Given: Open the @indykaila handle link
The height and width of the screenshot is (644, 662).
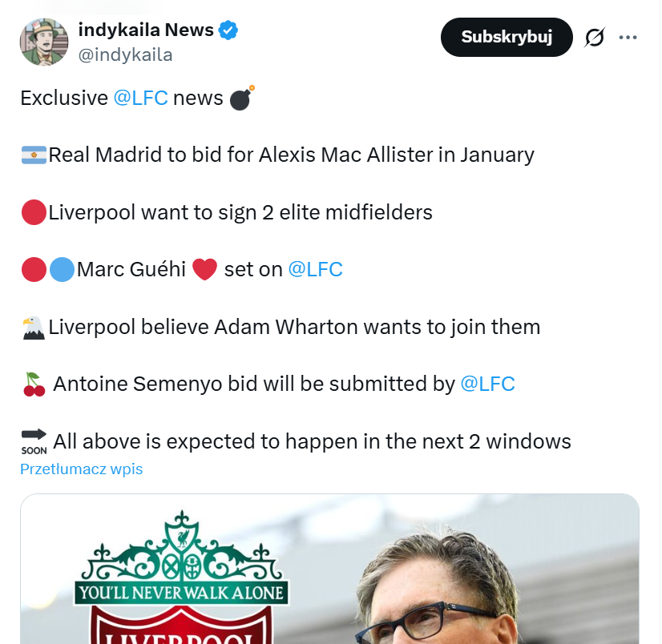Looking at the screenshot, I should (x=125, y=54).
